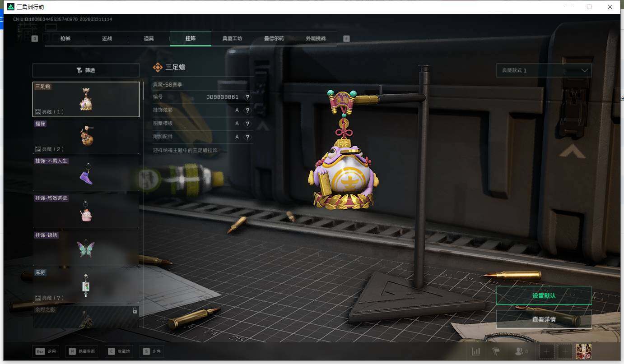This screenshot has width=624, height=364.
Task: Select the 挂饰 tab
Action: click(x=191, y=39)
